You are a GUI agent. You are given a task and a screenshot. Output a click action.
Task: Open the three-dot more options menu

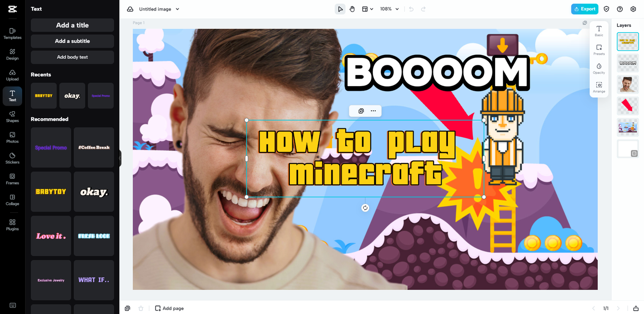tap(373, 111)
